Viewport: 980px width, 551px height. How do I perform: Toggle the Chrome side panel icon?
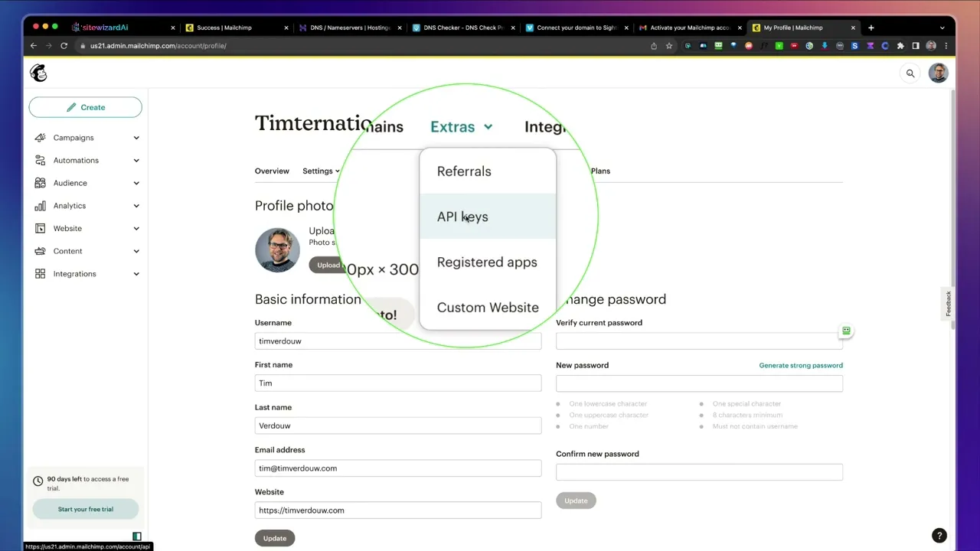pos(915,46)
